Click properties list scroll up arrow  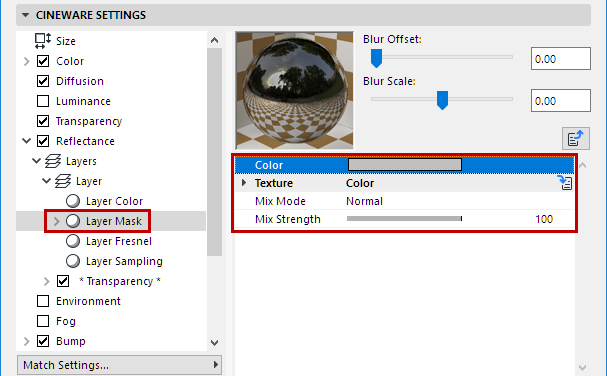(583, 165)
